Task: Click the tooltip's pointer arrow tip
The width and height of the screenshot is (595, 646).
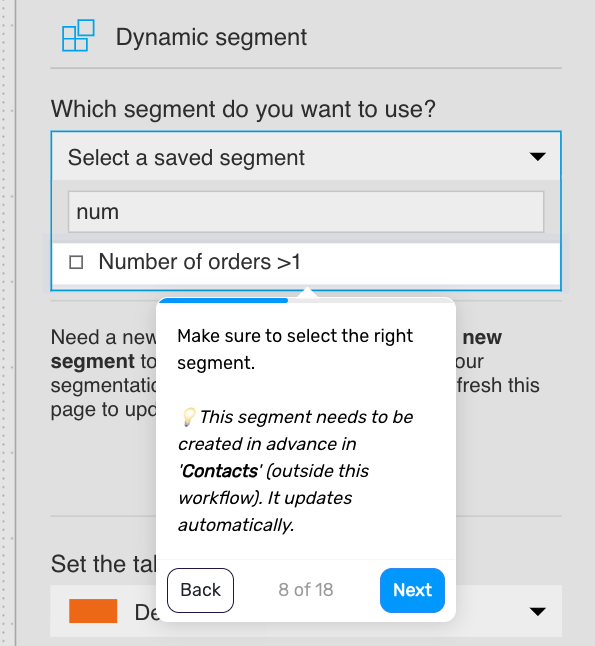Action: point(307,292)
